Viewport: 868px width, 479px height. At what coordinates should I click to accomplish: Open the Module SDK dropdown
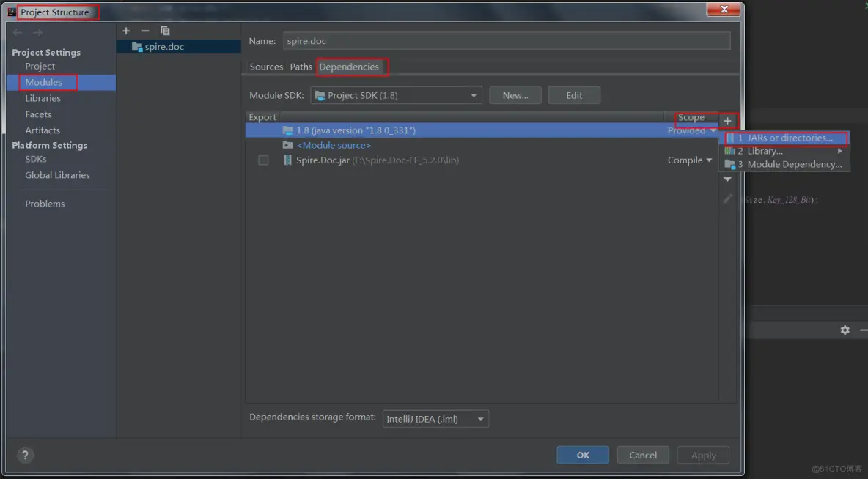pyautogui.click(x=396, y=95)
